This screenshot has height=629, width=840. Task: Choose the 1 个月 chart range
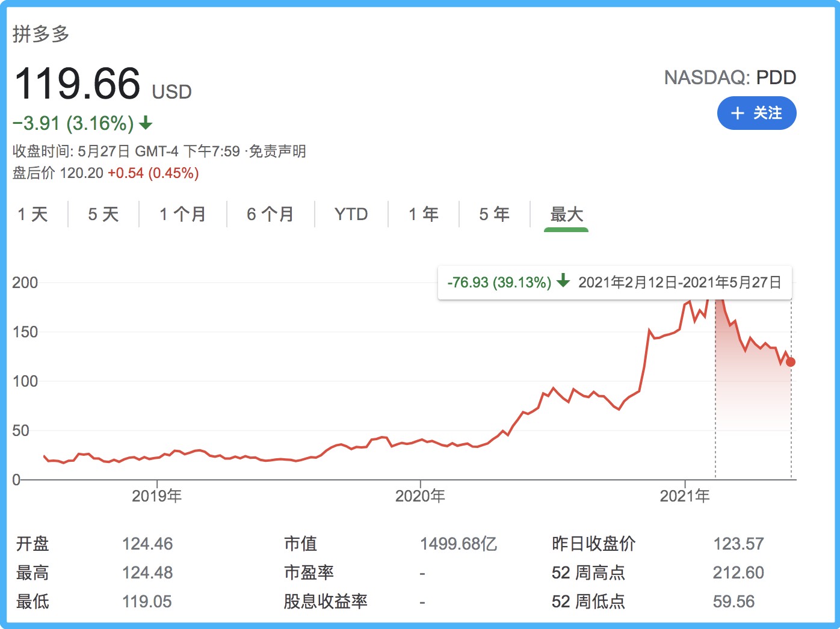point(182,214)
